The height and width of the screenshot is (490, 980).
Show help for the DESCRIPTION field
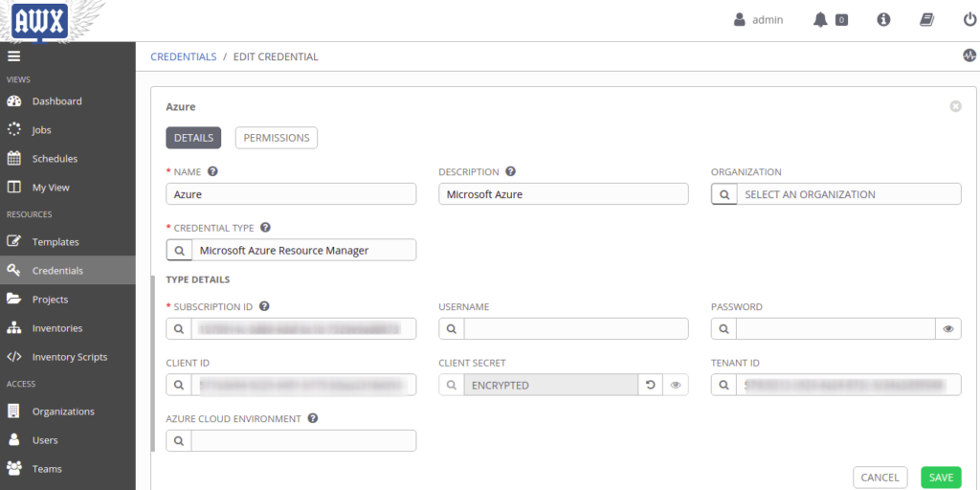[510, 171]
